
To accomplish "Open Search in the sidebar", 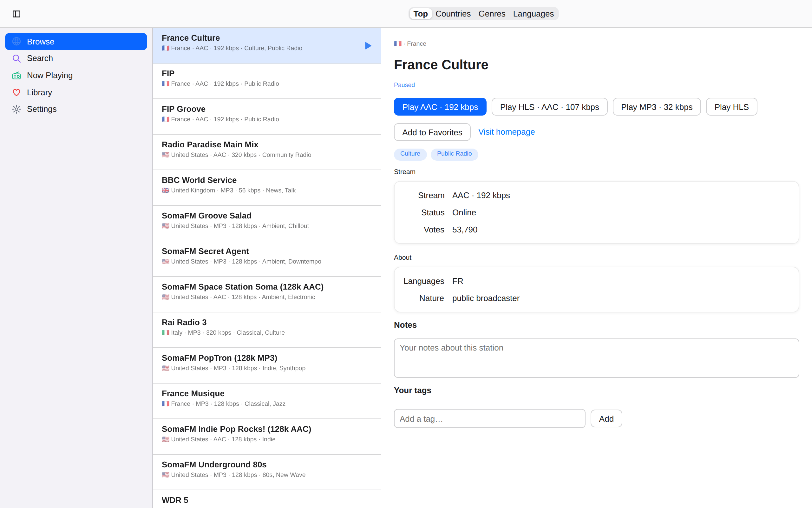I will (x=76, y=58).
